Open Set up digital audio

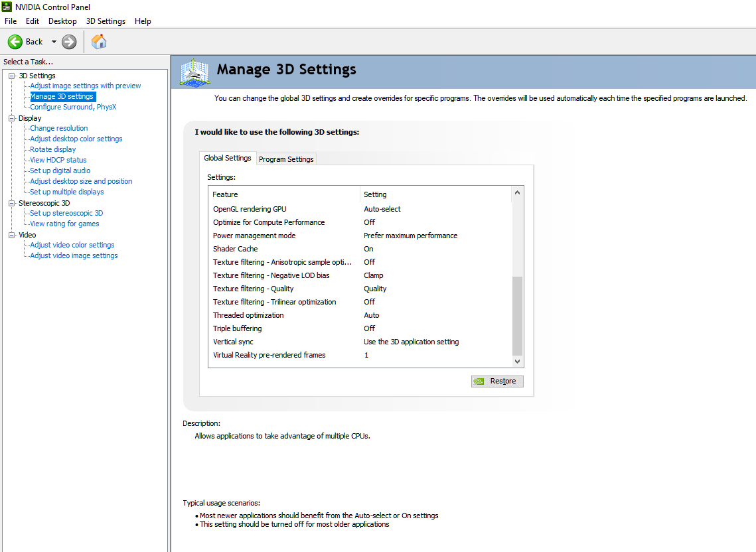click(60, 171)
